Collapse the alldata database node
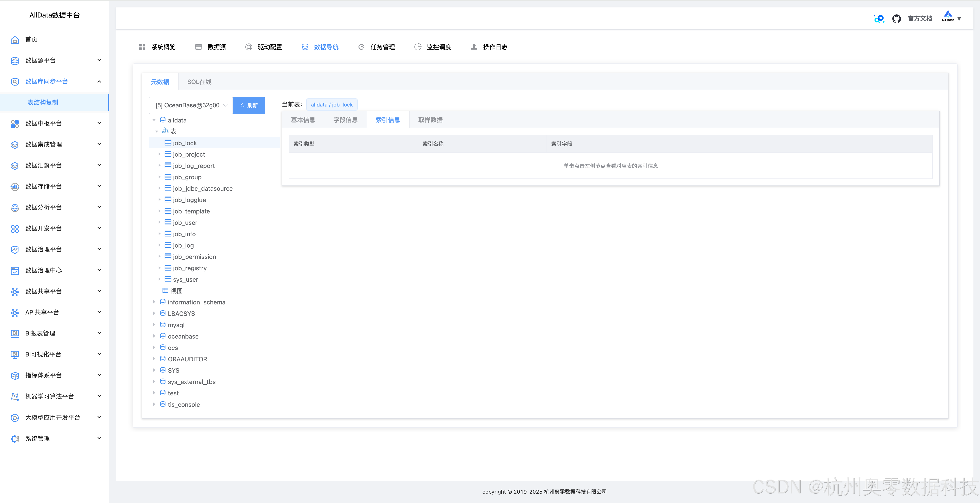This screenshot has height=503, width=980. click(154, 120)
